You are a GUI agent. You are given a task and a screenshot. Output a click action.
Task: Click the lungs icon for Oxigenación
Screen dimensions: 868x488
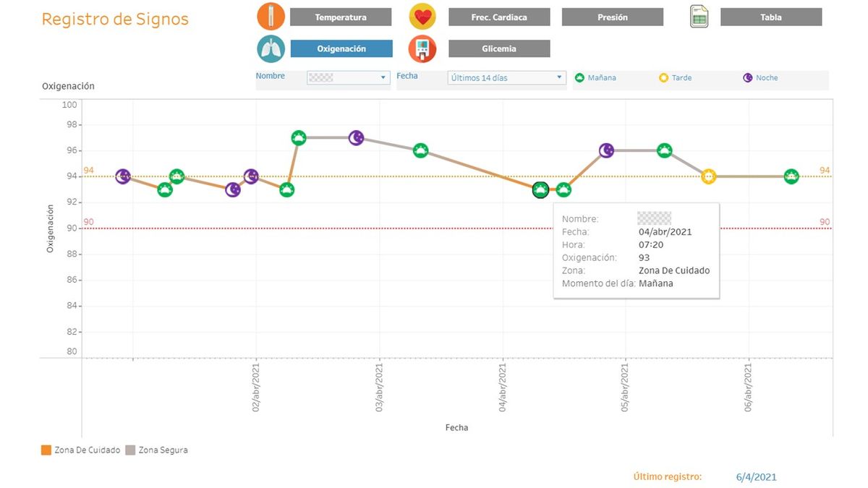click(271, 48)
